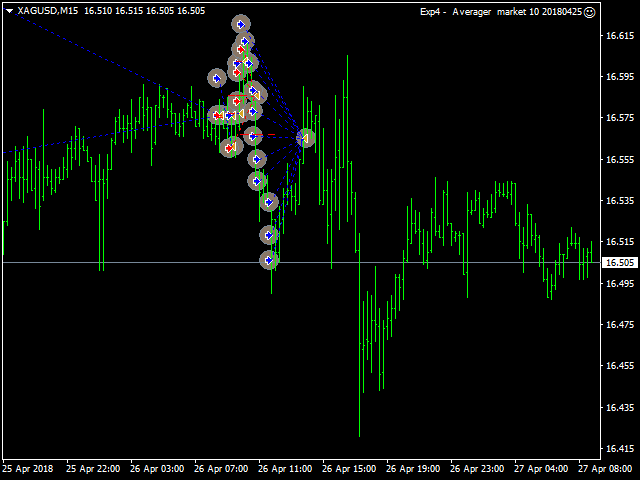Click the 16.415 price scale label

tap(620, 449)
